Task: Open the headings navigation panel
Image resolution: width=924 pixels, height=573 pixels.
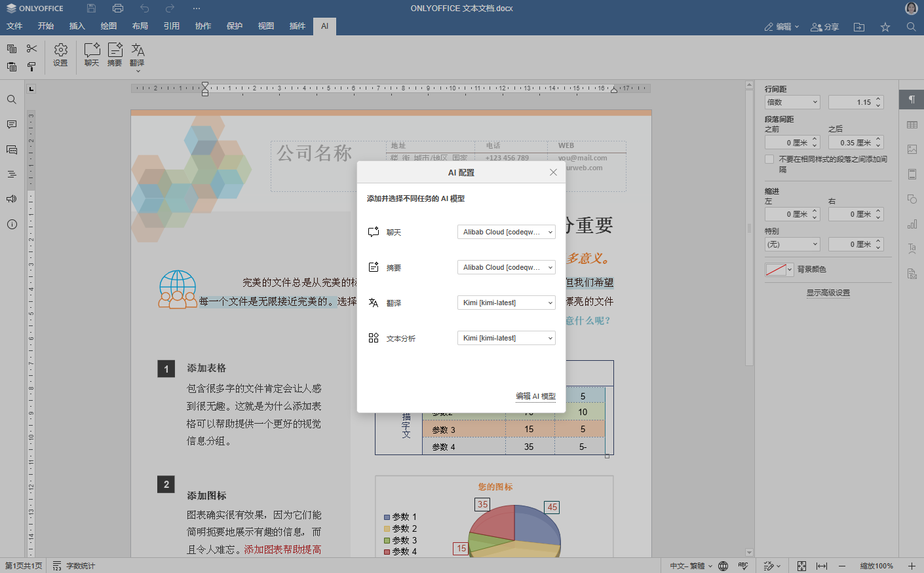Action: pos(12,174)
